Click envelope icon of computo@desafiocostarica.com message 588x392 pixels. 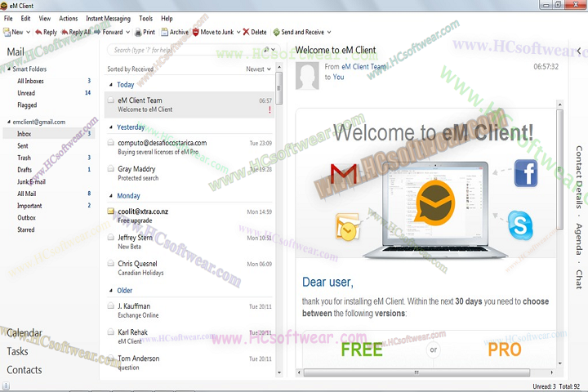(x=110, y=143)
